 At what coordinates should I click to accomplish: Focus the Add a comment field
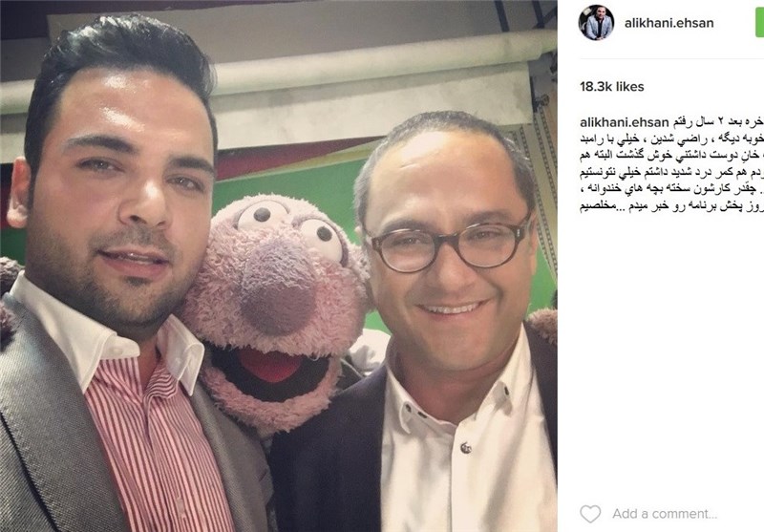pyautogui.click(x=665, y=514)
